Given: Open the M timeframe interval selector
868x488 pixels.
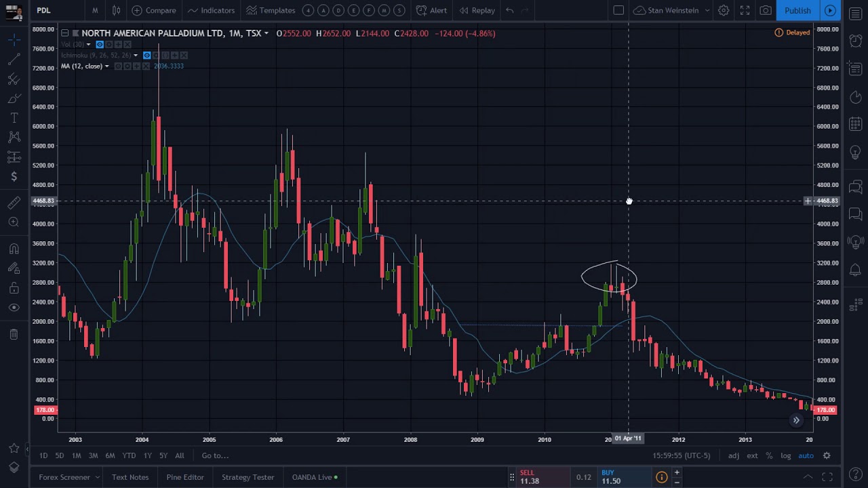Looking at the screenshot, I should [x=95, y=10].
